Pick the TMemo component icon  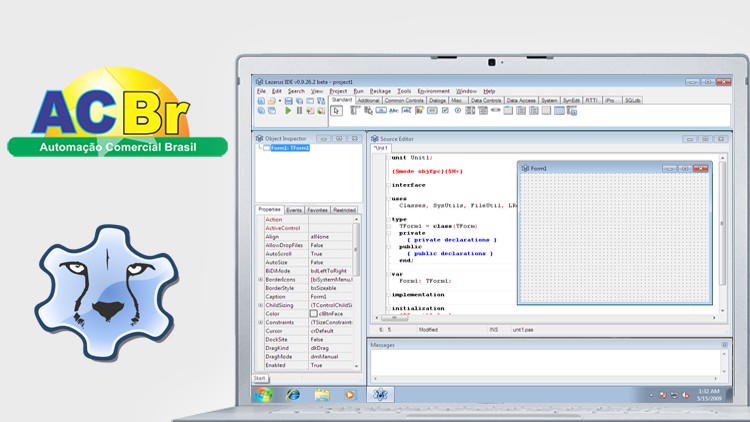(x=419, y=111)
